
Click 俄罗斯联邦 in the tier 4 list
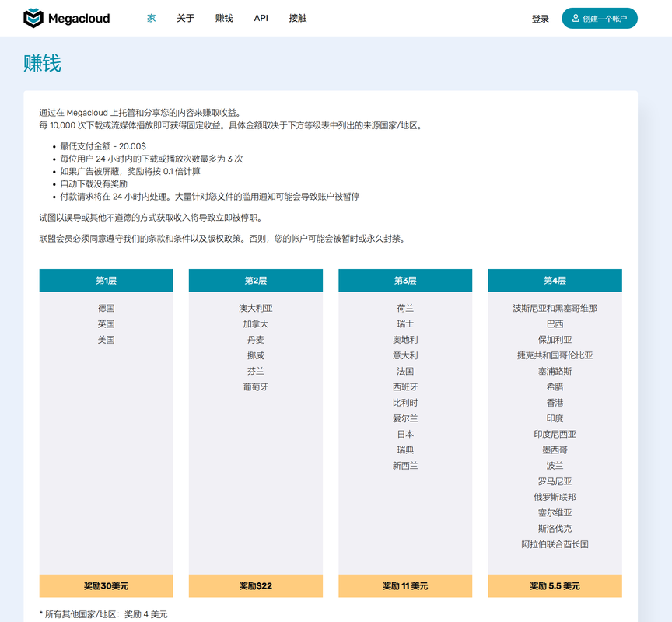(x=555, y=498)
